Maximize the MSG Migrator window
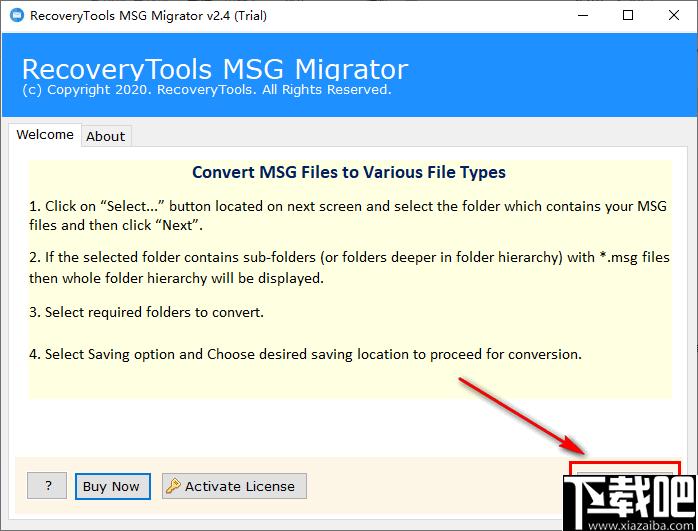Viewport: 698px width, 531px height. click(628, 16)
